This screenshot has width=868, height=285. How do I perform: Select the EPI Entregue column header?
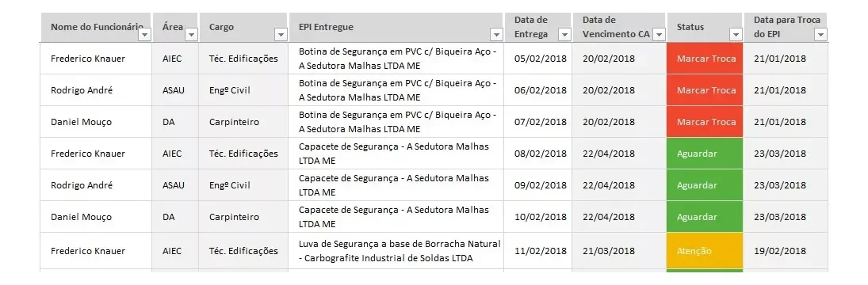point(396,27)
